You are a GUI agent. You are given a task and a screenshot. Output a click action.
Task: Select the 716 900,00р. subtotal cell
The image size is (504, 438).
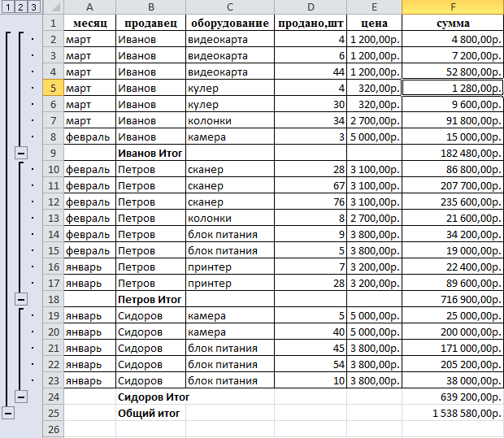[453, 300]
